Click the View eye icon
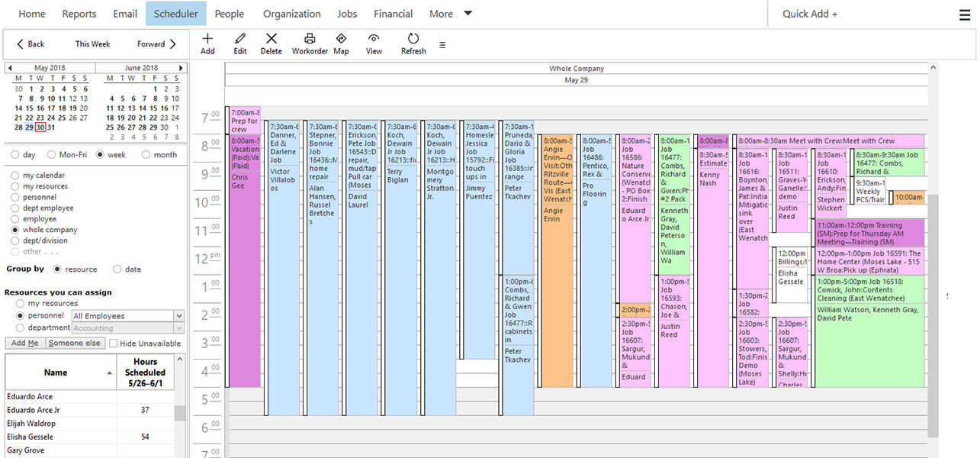Viewport: 980px width, 458px height. (374, 38)
